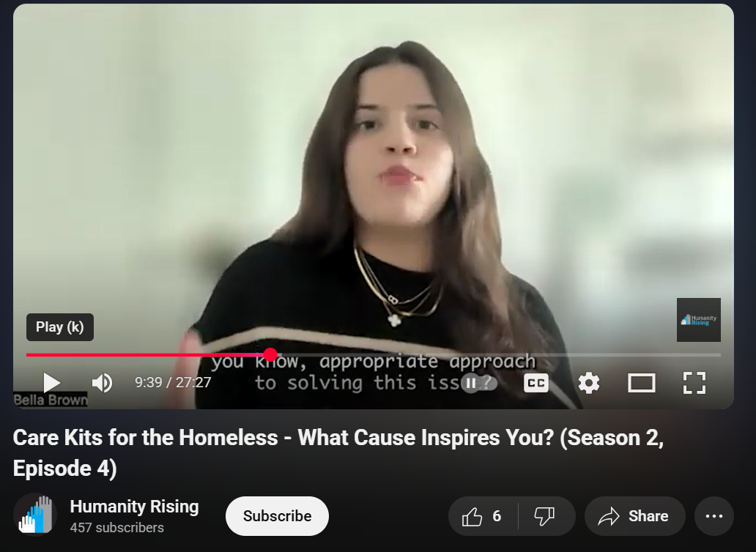Click the Play triangle icon in player controls
Image resolution: width=756 pixels, height=552 pixels.
click(x=51, y=383)
